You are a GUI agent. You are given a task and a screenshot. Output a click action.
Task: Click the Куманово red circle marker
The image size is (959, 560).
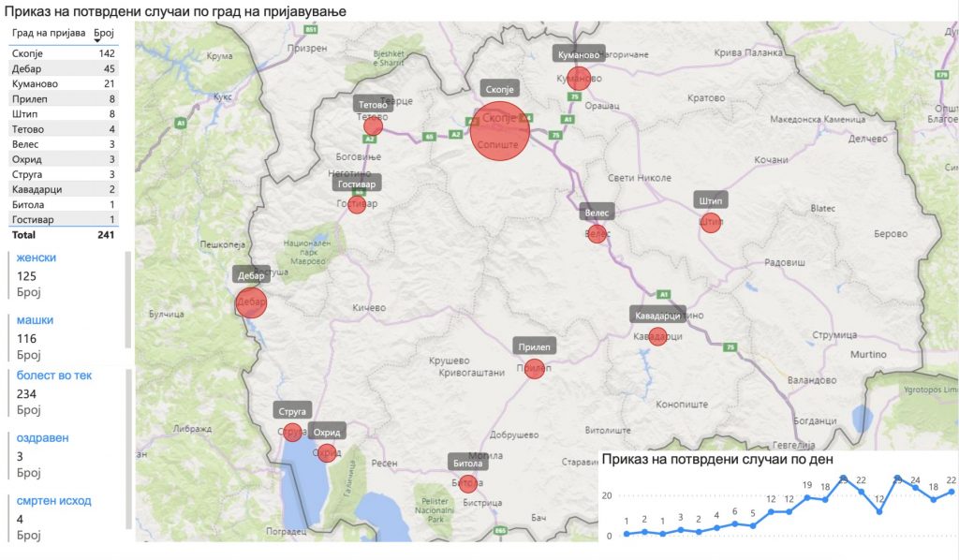(x=579, y=78)
